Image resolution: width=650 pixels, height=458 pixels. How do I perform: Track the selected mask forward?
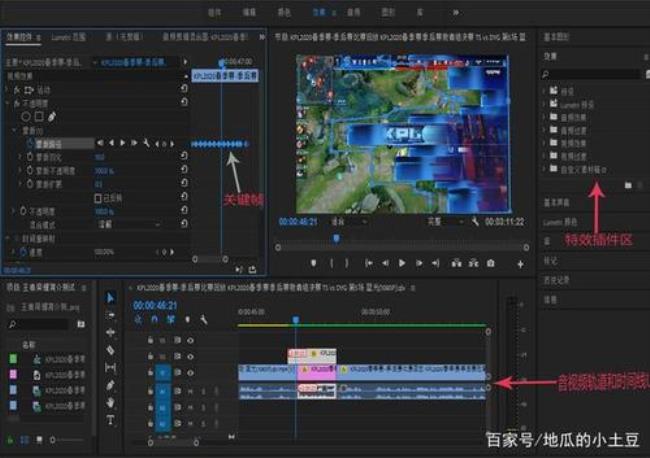tap(123, 143)
